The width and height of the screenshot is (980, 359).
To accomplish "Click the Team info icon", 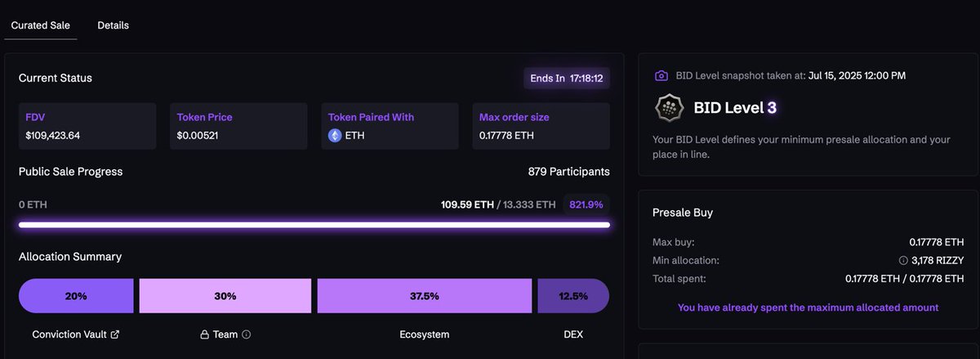I will (247, 334).
